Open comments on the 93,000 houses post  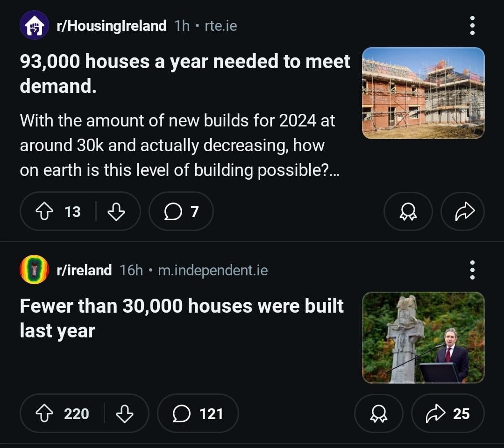pyautogui.click(x=181, y=211)
